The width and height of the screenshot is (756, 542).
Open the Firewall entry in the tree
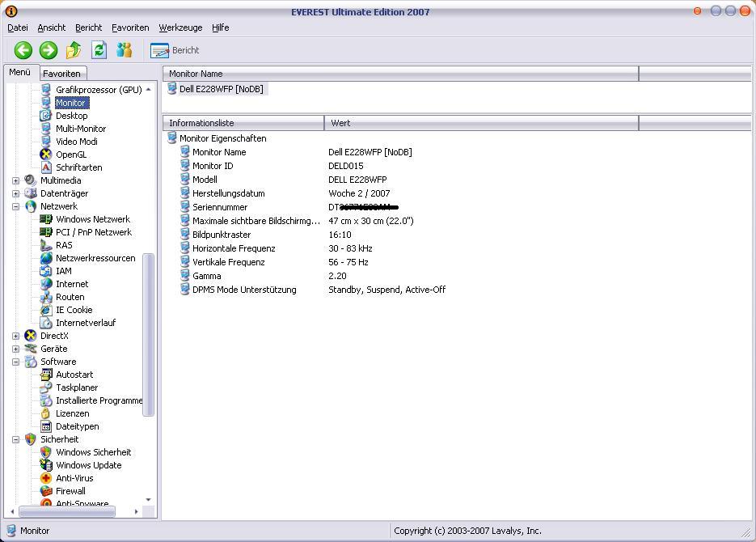click(70, 491)
